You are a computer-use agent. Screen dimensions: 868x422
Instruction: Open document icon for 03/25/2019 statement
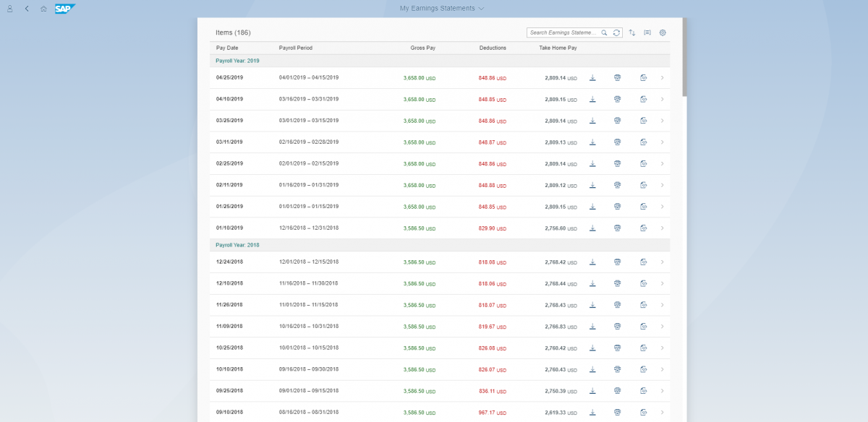tap(643, 121)
